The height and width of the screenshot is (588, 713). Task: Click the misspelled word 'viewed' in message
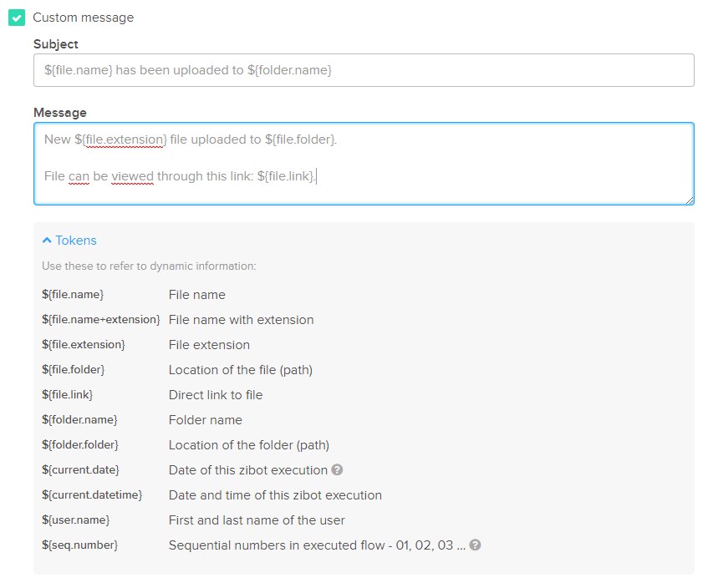click(132, 176)
